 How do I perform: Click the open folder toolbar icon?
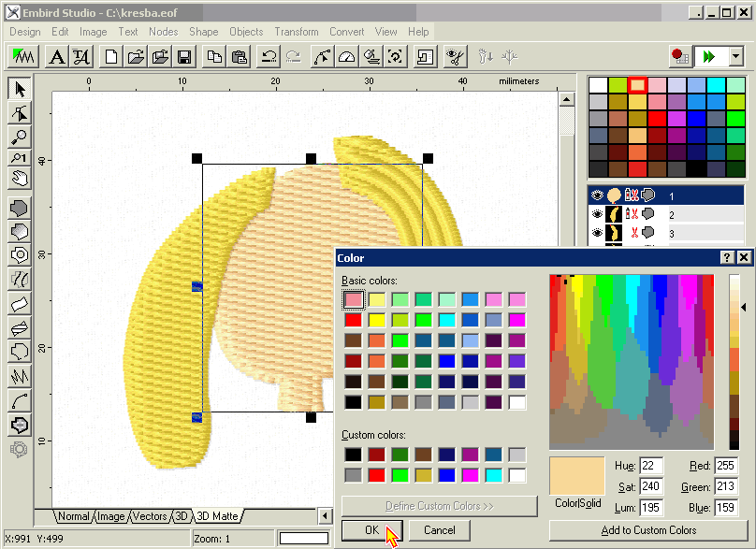click(x=136, y=57)
